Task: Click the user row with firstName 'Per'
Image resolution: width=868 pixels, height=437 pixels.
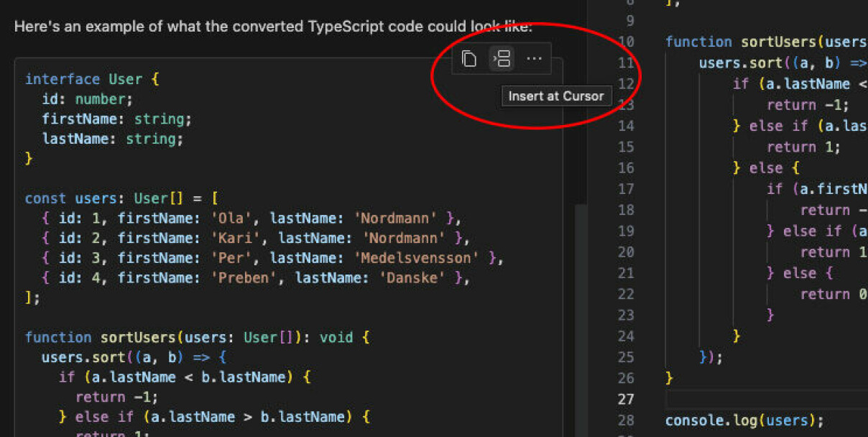Action: 272,258
